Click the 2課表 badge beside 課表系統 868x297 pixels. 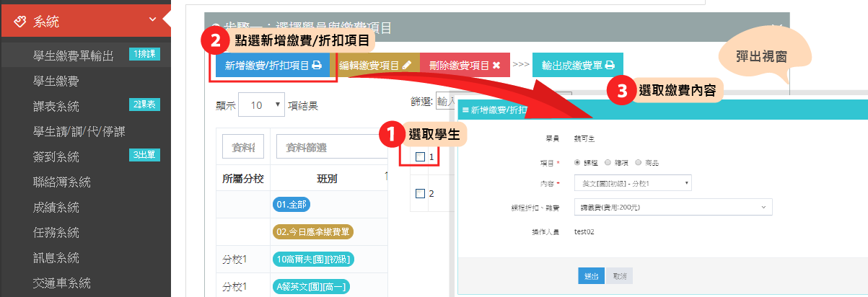coord(145,105)
